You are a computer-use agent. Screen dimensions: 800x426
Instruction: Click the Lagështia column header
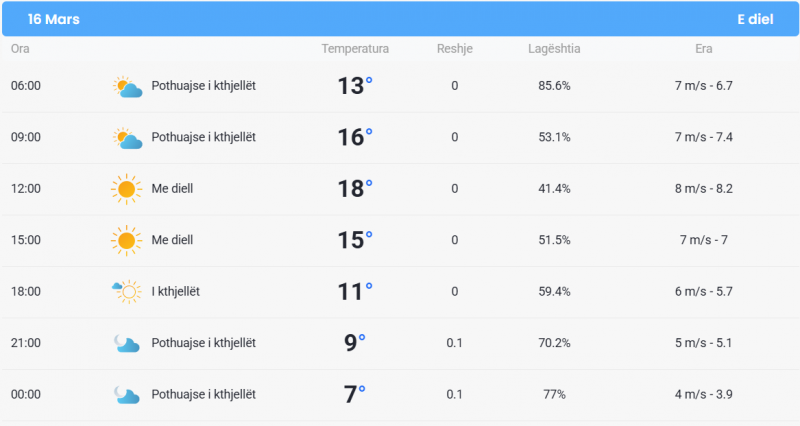point(554,49)
